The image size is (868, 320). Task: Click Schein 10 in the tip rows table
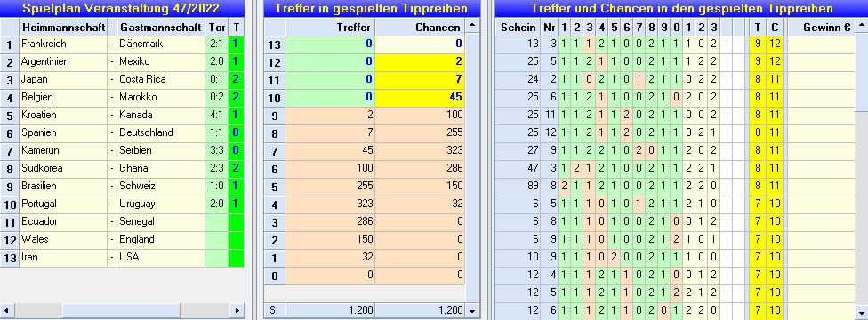518,257
